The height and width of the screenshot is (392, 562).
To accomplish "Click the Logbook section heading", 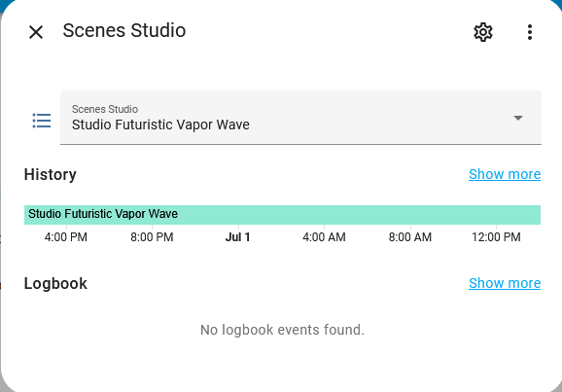I will [55, 284].
